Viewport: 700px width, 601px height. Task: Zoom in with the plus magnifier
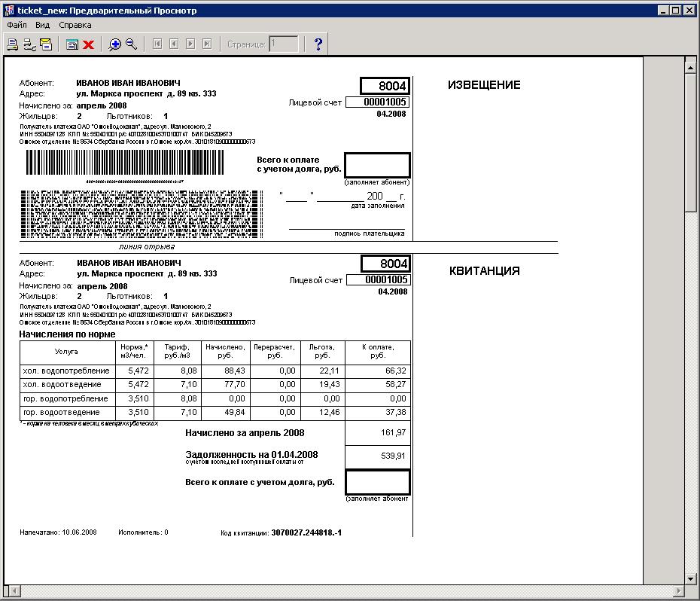tap(115, 44)
